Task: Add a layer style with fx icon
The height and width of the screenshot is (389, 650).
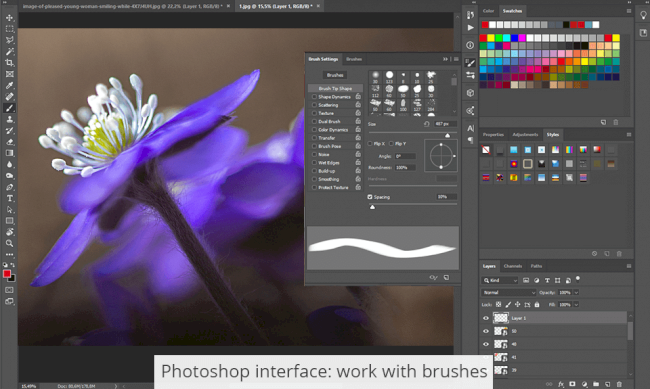Action: 561,384
